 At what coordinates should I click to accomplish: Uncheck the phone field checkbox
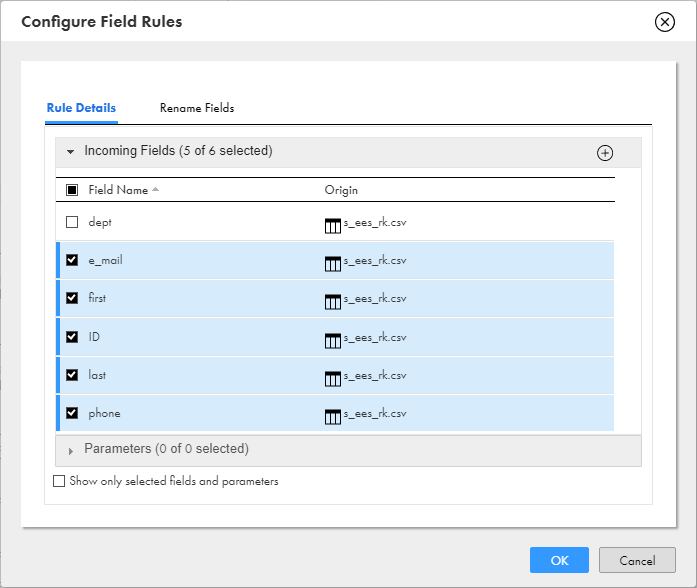tap(72, 413)
